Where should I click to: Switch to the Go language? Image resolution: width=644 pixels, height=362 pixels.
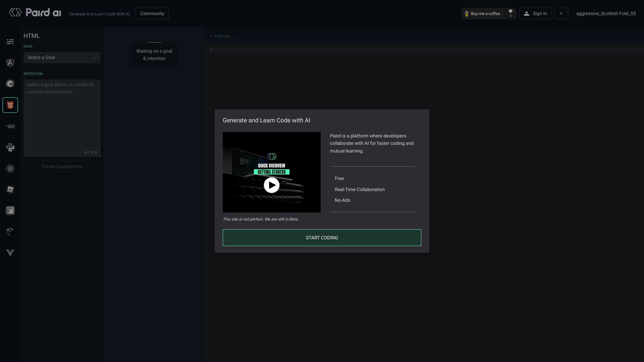pos(10,126)
